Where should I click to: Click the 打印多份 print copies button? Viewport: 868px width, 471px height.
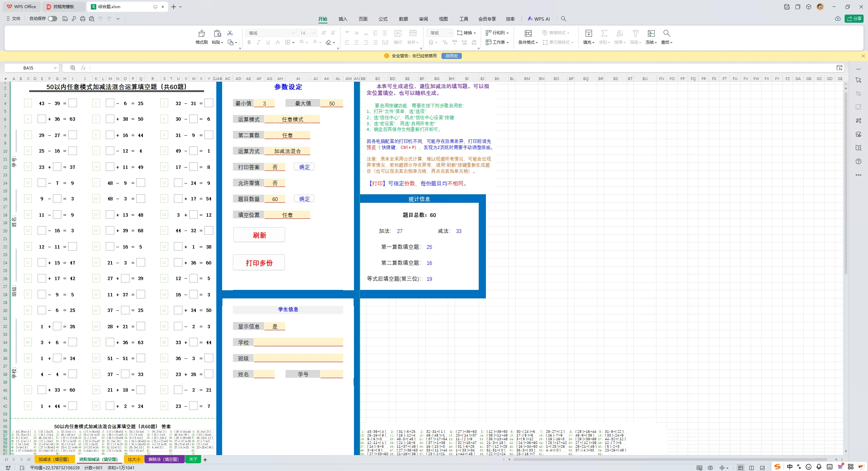click(259, 262)
